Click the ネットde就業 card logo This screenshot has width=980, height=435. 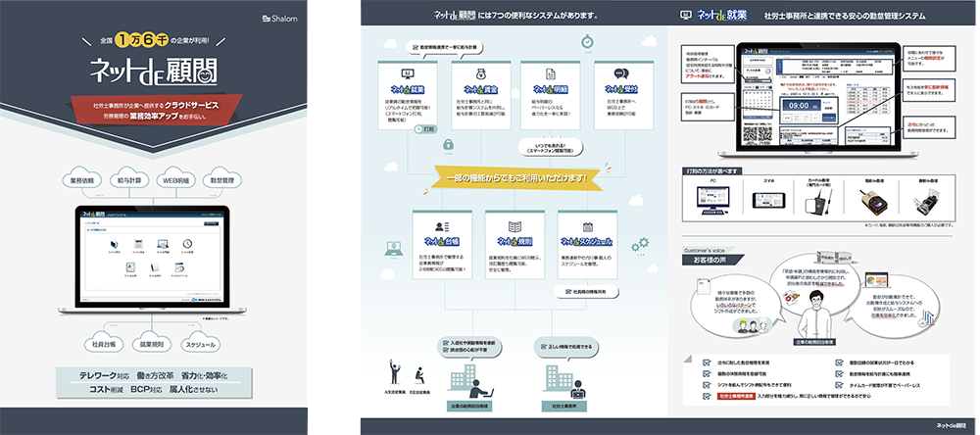pyautogui.click(x=407, y=89)
